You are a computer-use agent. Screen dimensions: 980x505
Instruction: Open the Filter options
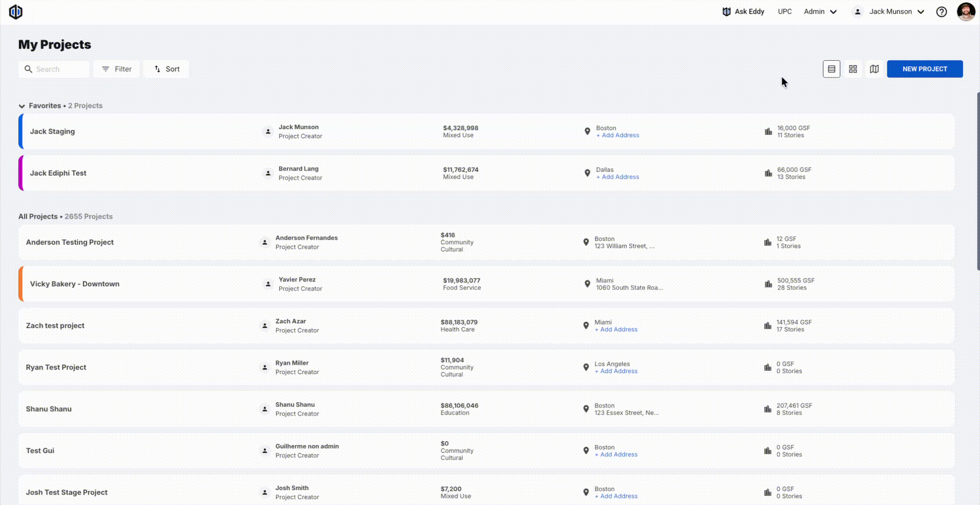[x=117, y=69]
